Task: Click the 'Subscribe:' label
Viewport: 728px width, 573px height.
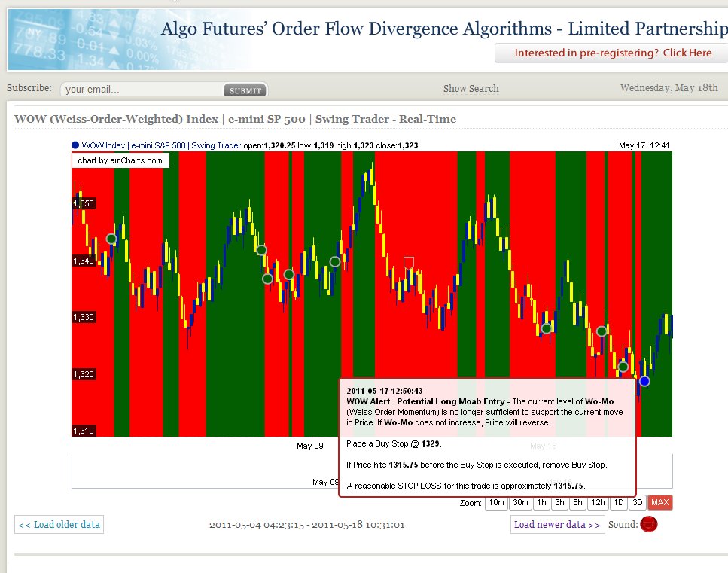Action: pyautogui.click(x=29, y=88)
